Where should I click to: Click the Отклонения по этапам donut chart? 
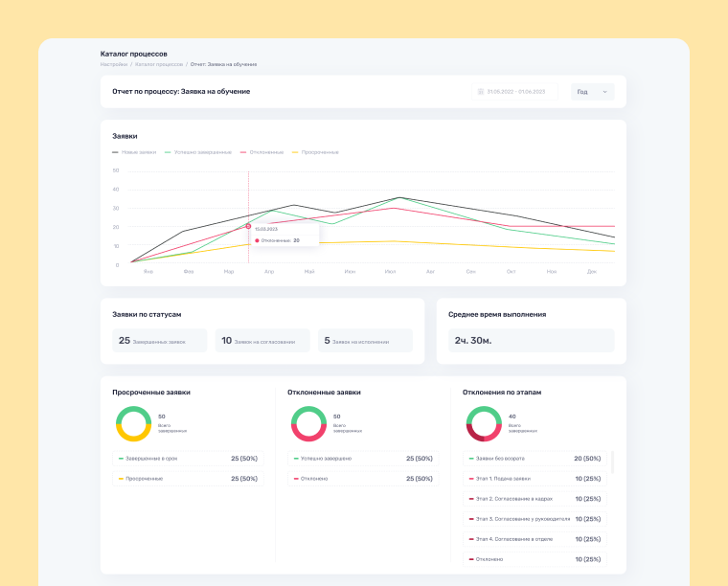tap(484, 423)
